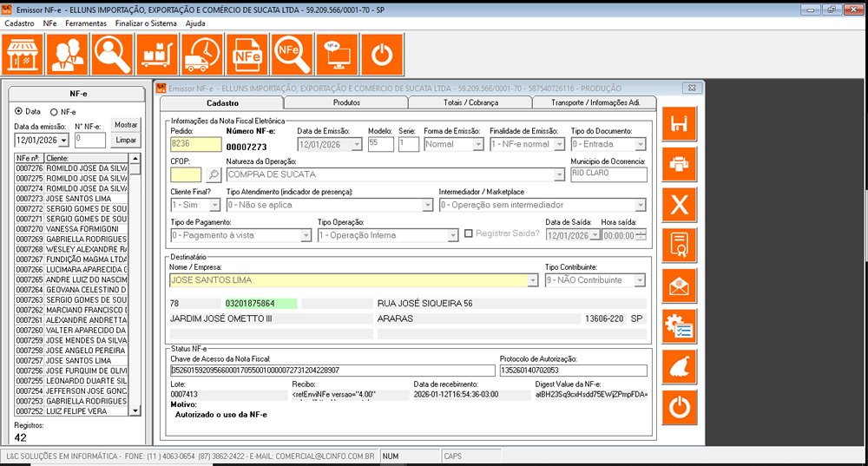Select the Data radio button
The height and width of the screenshot is (466, 868).
[18, 112]
